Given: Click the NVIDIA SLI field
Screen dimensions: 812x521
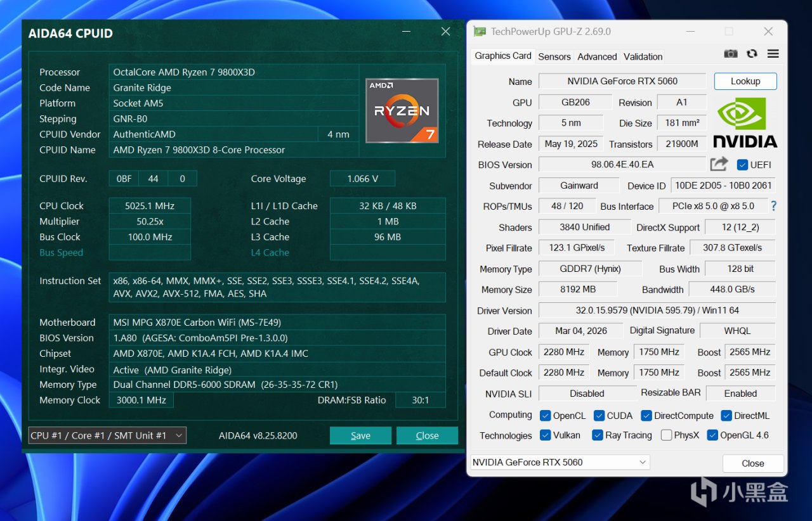Looking at the screenshot, I should tap(587, 394).
